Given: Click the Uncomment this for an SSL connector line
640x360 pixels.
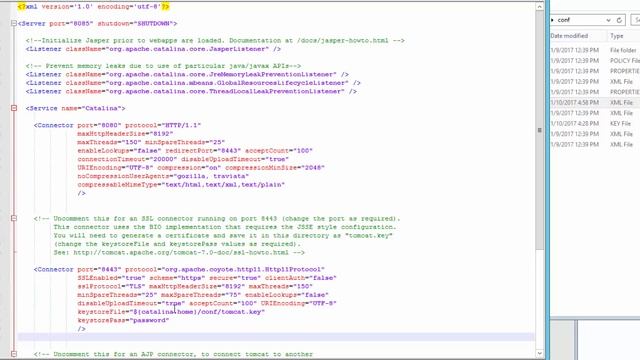Looking at the screenshot, I should coord(217,218).
